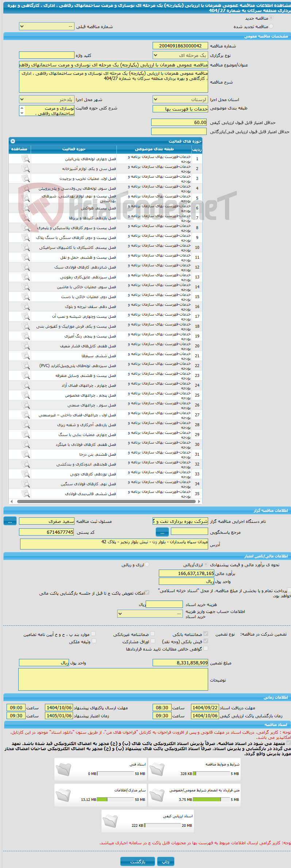Viewport: 291px width, 868px height.
Task: Click the ردیف column header
Action: pos(197,149)
